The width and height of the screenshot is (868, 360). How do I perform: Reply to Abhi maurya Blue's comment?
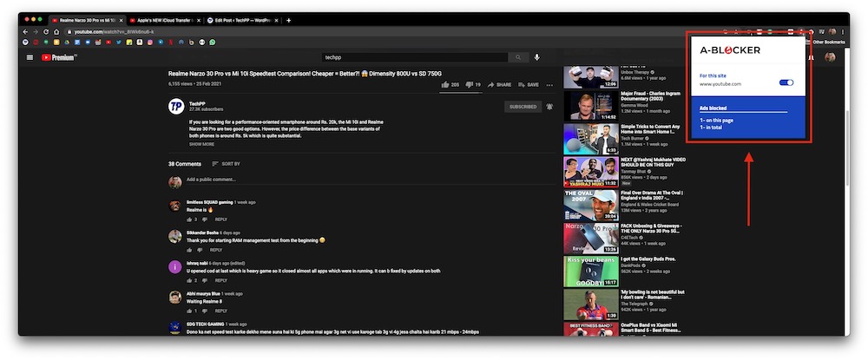coord(220,311)
